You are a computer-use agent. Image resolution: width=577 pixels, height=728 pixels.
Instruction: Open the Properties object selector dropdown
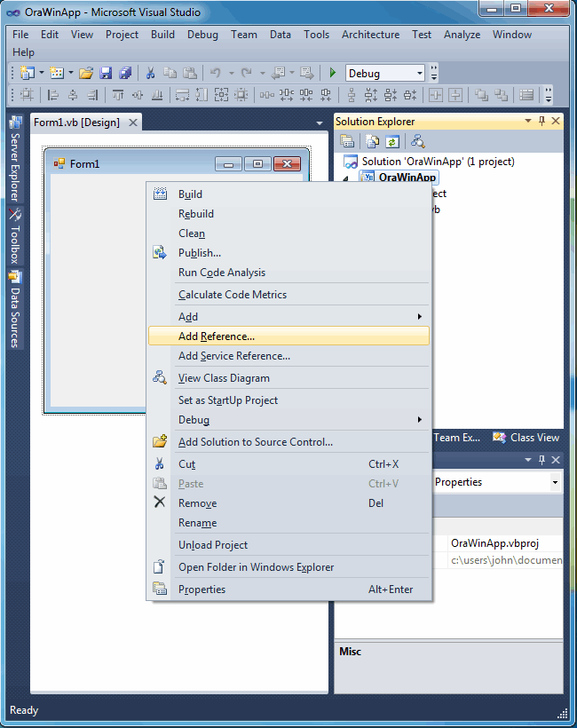tap(555, 482)
